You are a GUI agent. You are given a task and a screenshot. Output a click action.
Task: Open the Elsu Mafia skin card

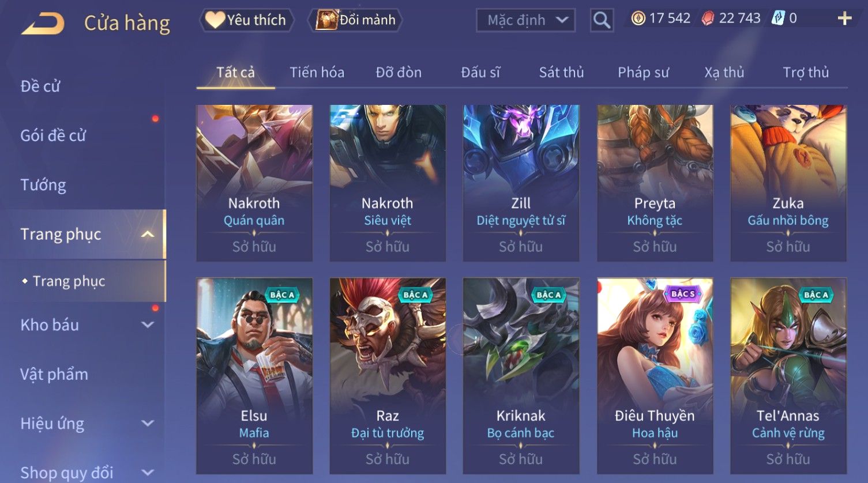(254, 376)
